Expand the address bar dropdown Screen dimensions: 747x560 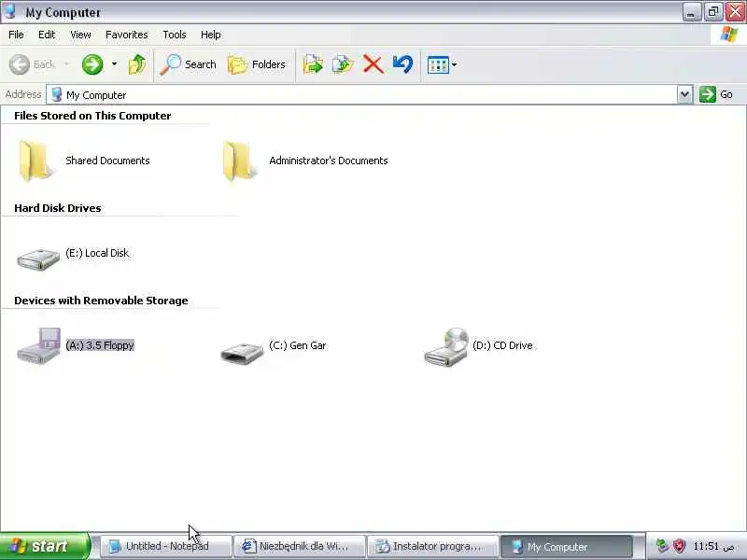coord(684,94)
